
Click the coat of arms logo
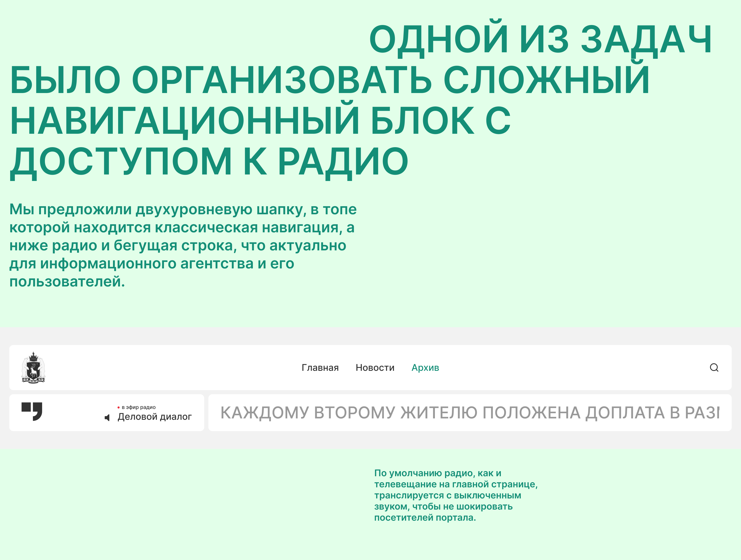tap(33, 367)
